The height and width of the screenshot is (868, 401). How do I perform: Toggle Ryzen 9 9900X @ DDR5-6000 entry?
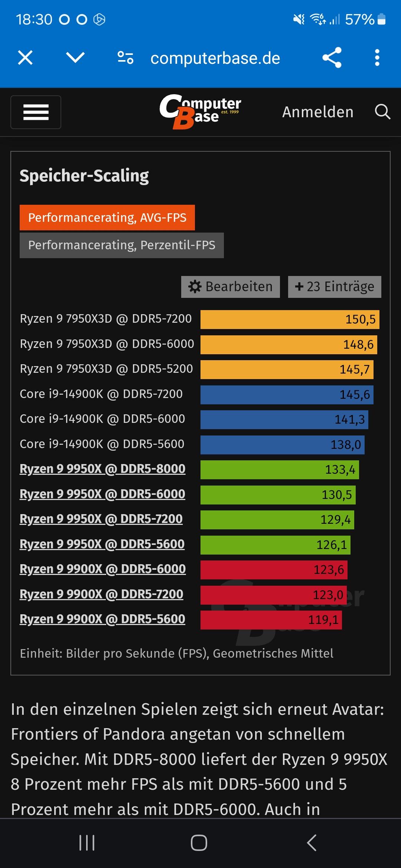click(x=102, y=569)
